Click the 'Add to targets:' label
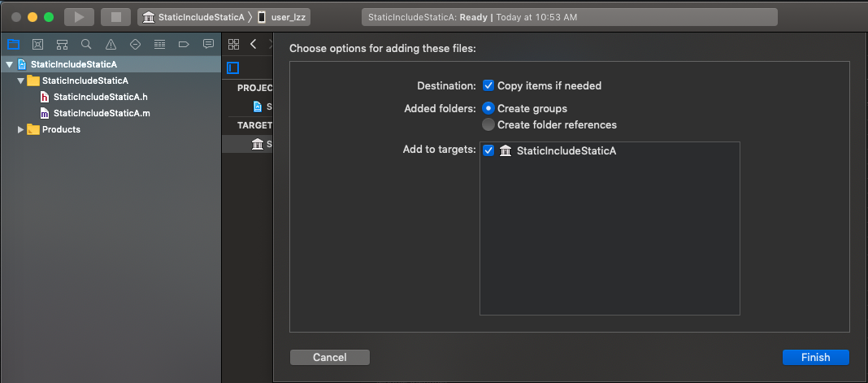This screenshot has width=868, height=383. click(x=440, y=150)
